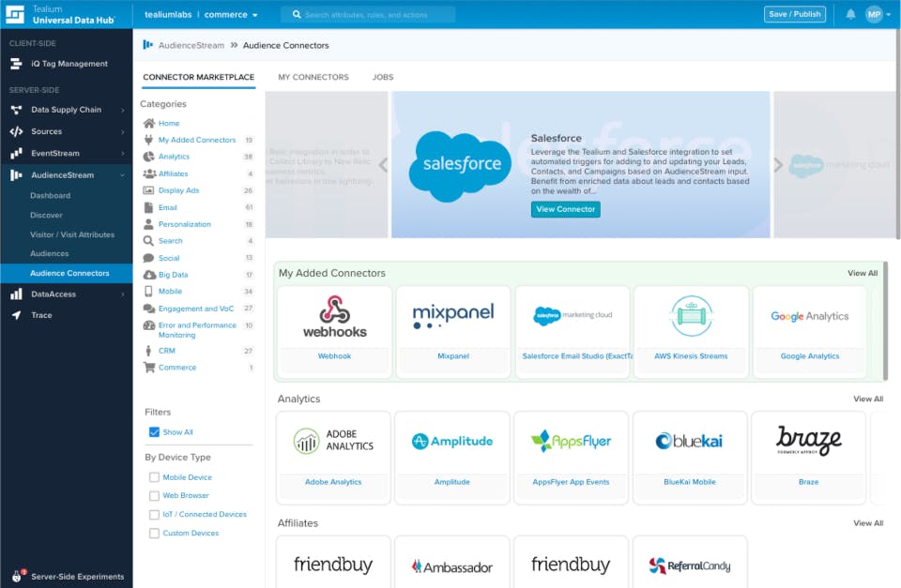Click the AudienceStream breadcrumb link
The height and width of the screenshot is (588, 901).
click(x=191, y=45)
